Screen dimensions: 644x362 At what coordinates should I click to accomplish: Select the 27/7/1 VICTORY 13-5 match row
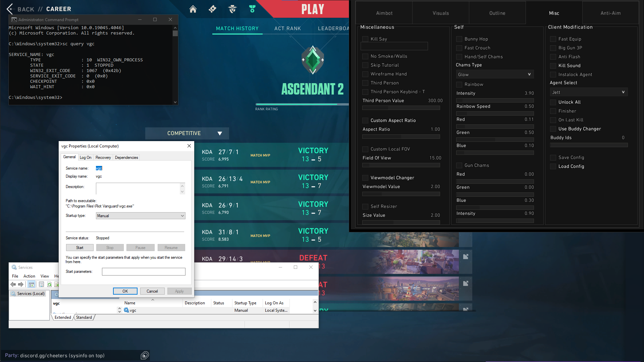pos(272,155)
